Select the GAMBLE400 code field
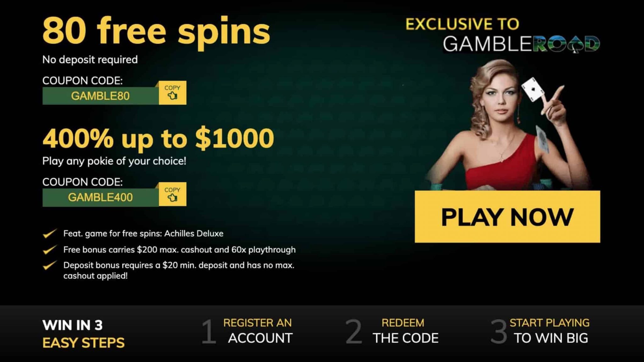The height and width of the screenshot is (362, 644). [101, 197]
